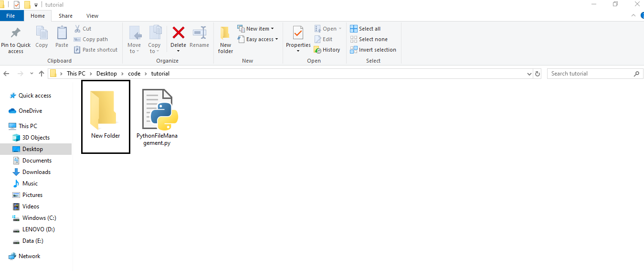Open Properties with checkmark icon

pyautogui.click(x=298, y=33)
